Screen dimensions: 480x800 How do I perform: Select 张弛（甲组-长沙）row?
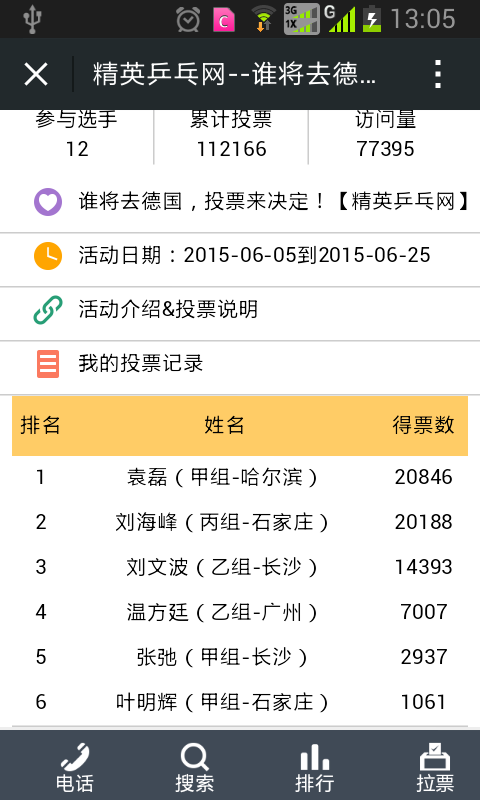tap(240, 657)
